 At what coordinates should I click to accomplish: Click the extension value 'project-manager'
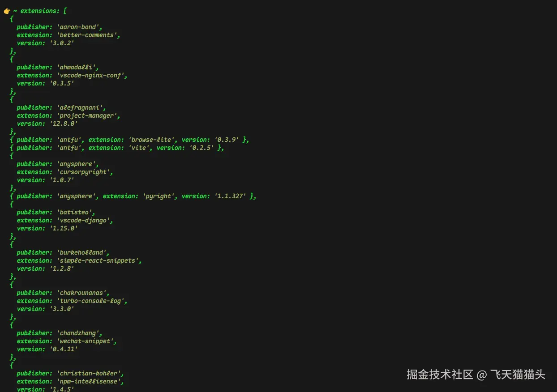87,115
